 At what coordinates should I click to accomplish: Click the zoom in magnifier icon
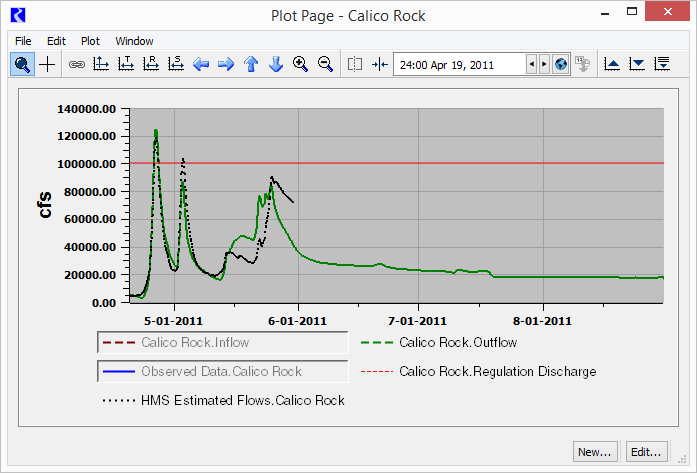(x=300, y=64)
